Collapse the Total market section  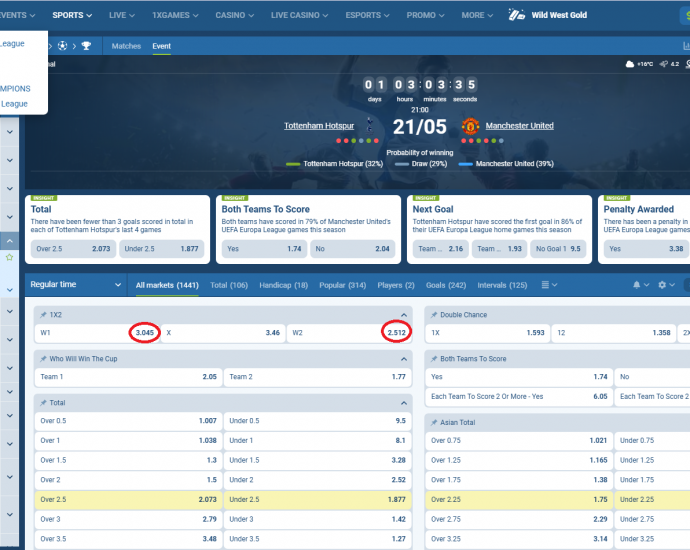coord(404,403)
